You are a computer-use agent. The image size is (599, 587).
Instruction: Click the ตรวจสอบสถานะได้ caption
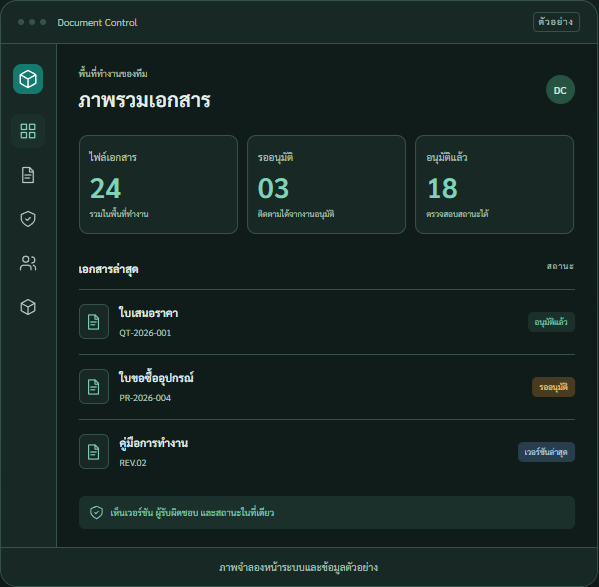[457, 214]
